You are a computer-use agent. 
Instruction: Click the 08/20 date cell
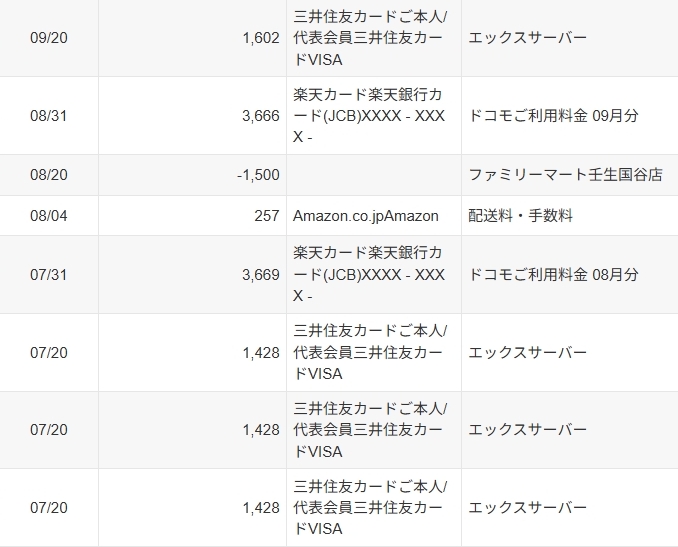click(48, 175)
